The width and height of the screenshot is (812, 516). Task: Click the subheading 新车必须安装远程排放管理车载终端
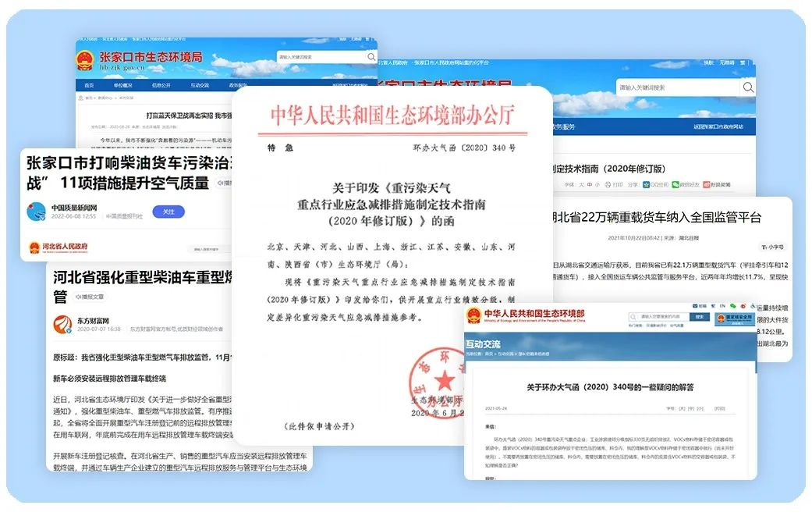(x=110, y=379)
